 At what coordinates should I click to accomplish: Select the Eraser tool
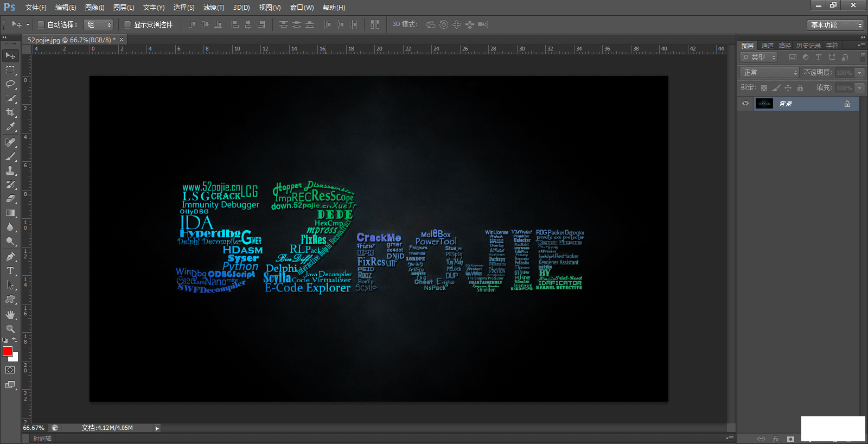pos(10,199)
